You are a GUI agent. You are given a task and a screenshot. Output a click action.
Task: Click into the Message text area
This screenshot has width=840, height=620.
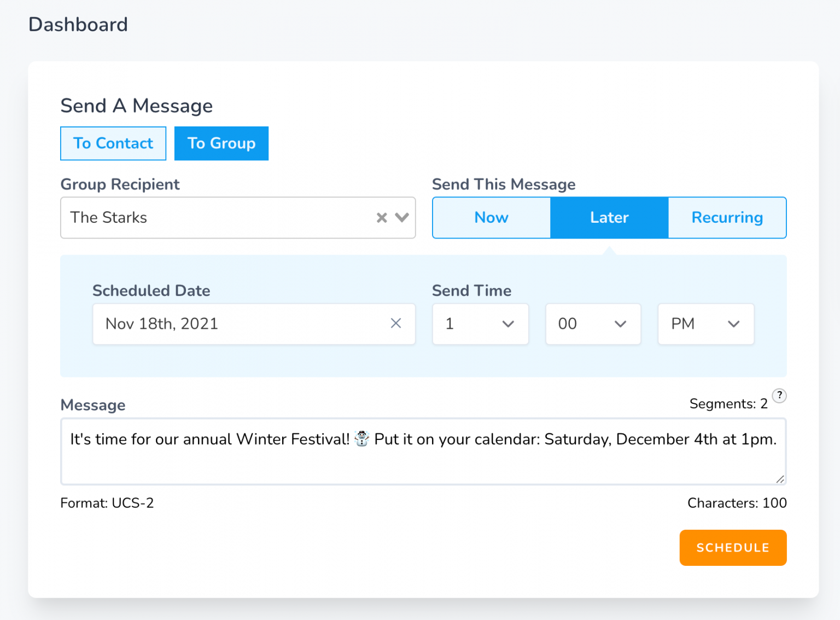pos(423,451)
